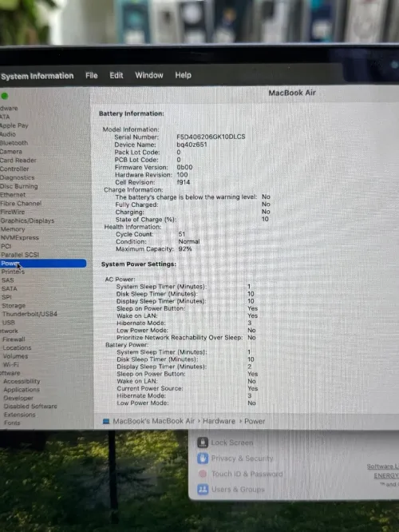This screenshot has width=399, height=532.
Task: Select Printers in the sidebar
Action: pyautogui.click(x=13, y=272)
